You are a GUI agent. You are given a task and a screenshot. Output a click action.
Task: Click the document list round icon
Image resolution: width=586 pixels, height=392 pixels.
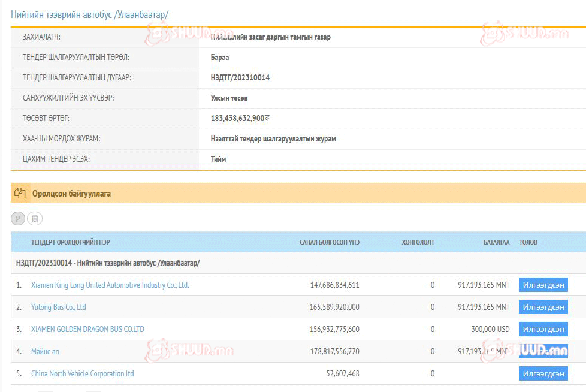click(x=35, y=219)
